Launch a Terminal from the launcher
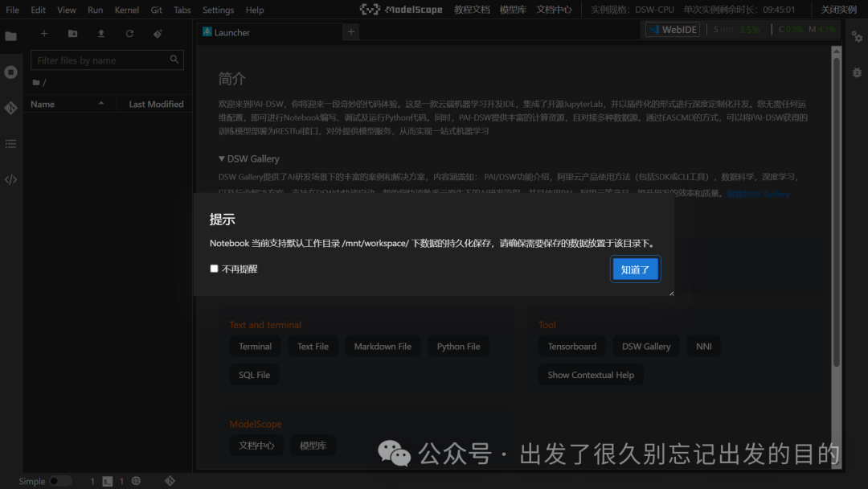This screenshot has width=868, height=489. pos(255,346)
